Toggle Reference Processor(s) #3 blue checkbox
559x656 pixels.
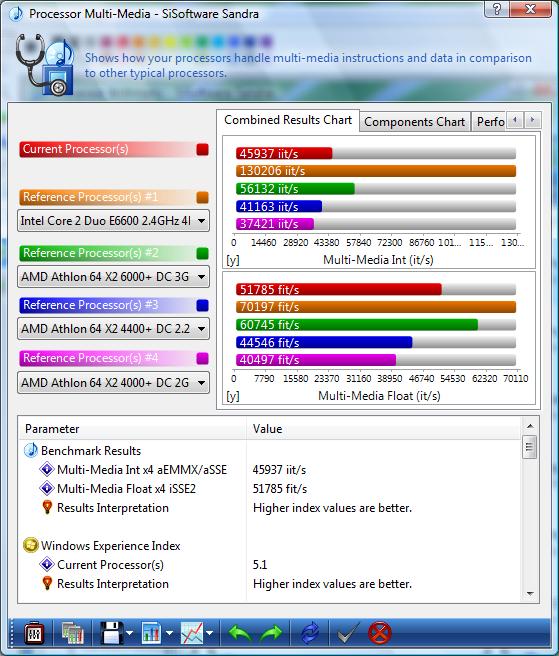[x=203, y=305]
